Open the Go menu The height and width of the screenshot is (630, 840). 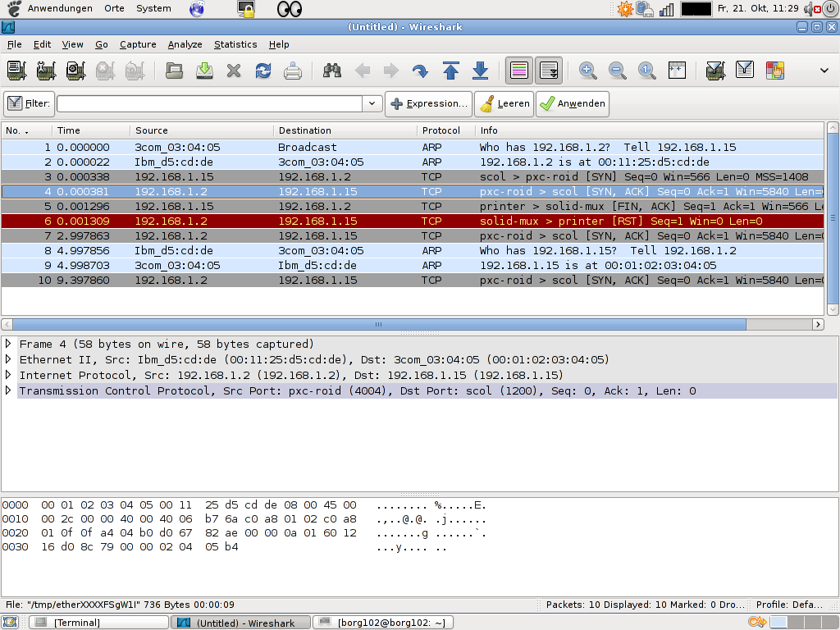(101, 44)
